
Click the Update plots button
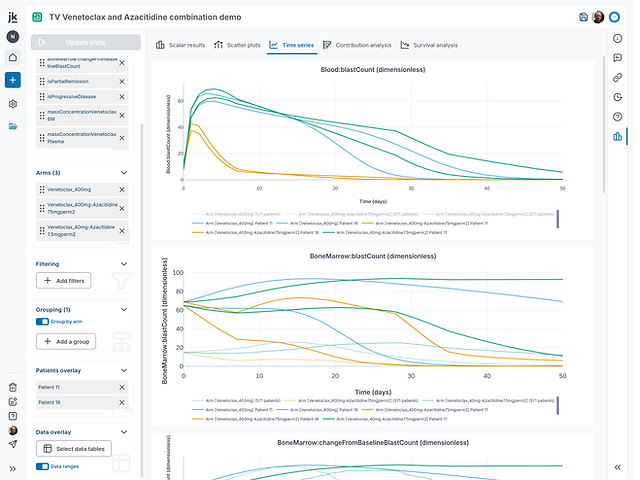point(86,42)
